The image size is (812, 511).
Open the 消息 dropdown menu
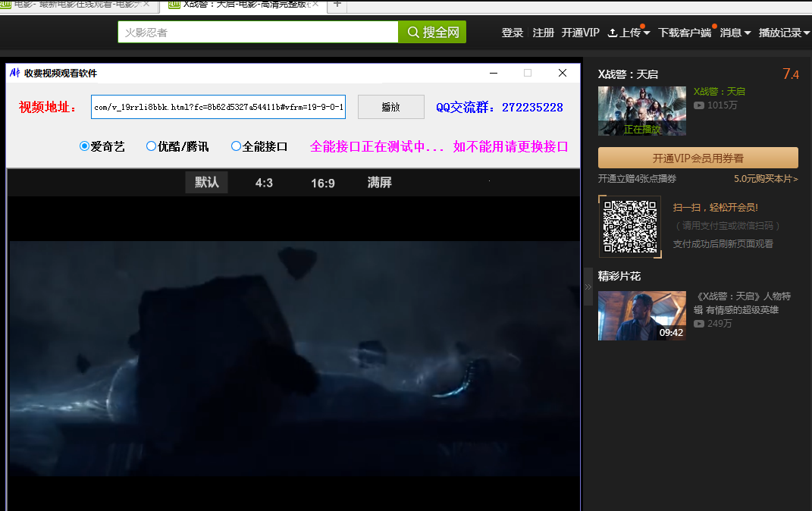point(735,33)
